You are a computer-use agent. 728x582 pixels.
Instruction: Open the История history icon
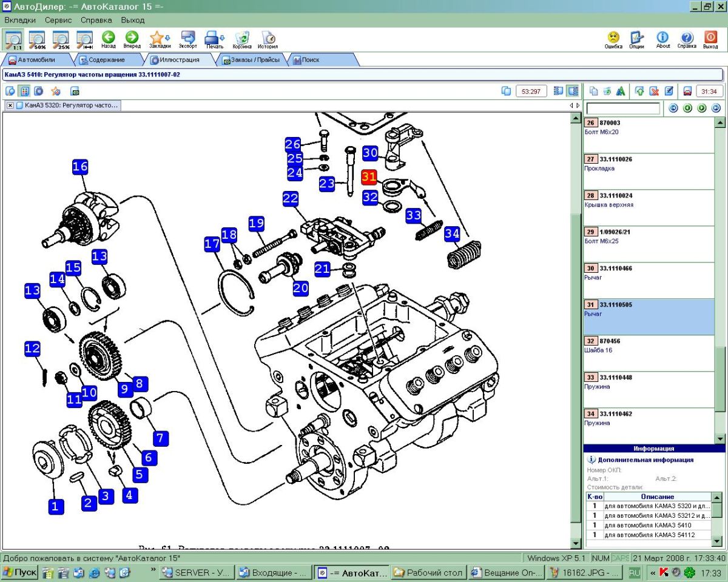268,39
